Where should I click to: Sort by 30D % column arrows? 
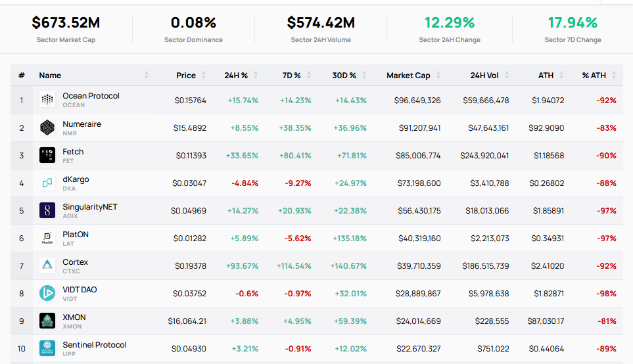[x=364, y=75]
